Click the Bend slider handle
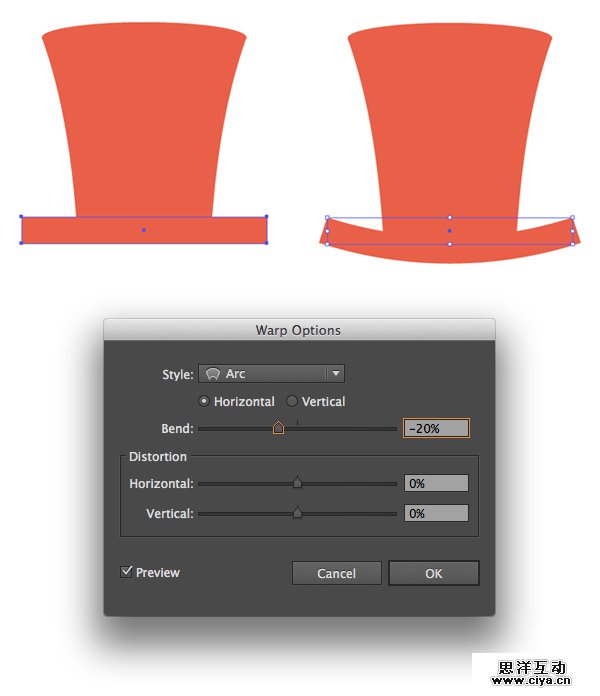Viewport: 600px width, 696px height. click(278, 428)
